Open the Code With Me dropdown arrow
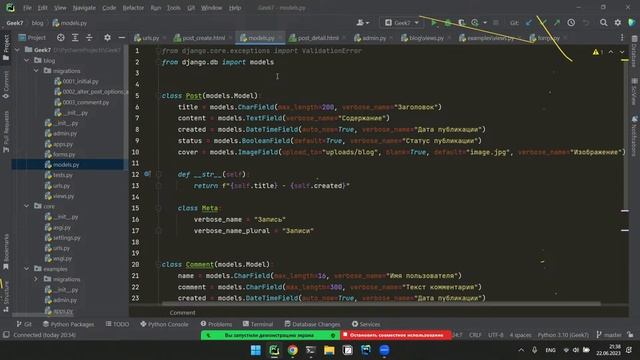 pyautogui.click(x=367, y=23)
